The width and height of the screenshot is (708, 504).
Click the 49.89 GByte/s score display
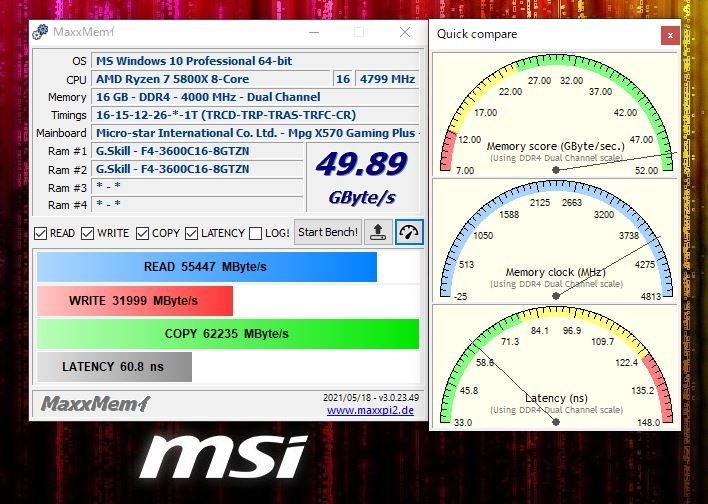(363, 177)
